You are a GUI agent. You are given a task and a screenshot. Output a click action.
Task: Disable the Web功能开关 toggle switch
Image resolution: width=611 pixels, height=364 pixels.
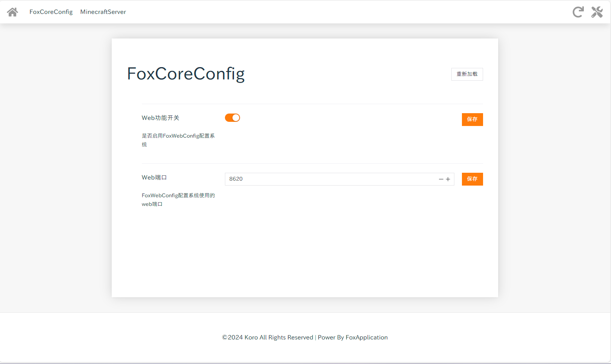click(232, 118)
